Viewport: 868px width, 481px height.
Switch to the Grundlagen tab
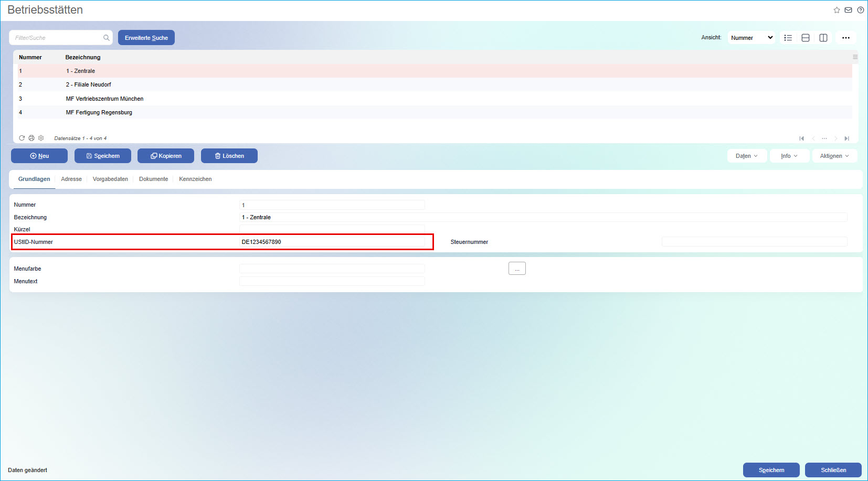34,179
